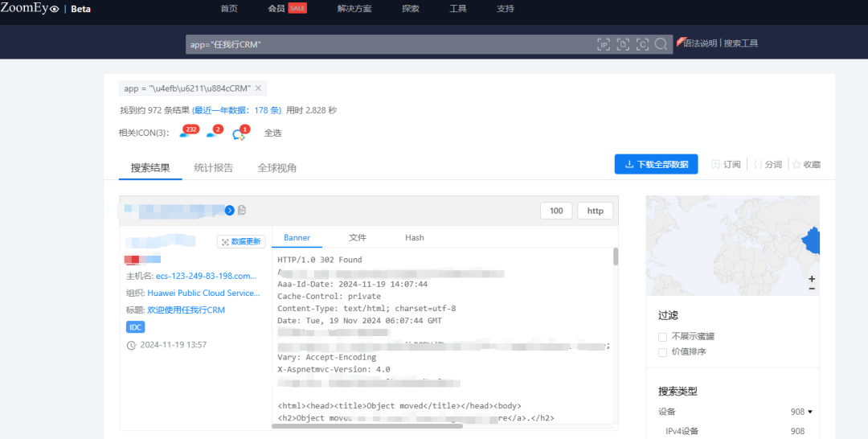868x439 pixels.
Task: Click the 订阅 subscribe bookmark icon
Action: point(715,164)
